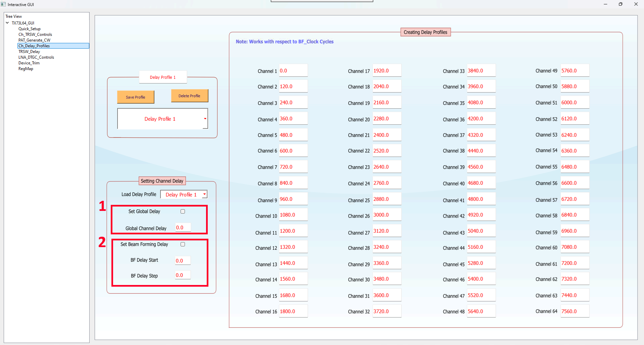Image resolution: width=644 pixels, height=345 pixels.
Task: Select the Channel 1 delay field
Action: [293, 71]
